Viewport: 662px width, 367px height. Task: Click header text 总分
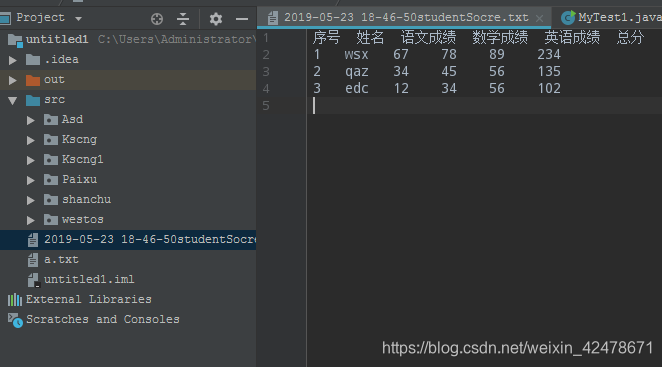click(630, 38)
